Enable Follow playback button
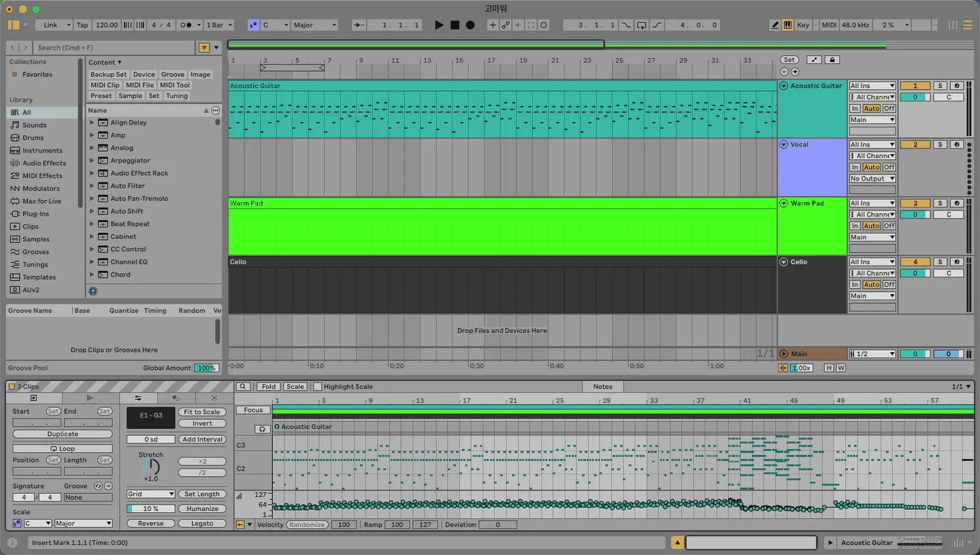The image size is (980, 555). [360, 25]
